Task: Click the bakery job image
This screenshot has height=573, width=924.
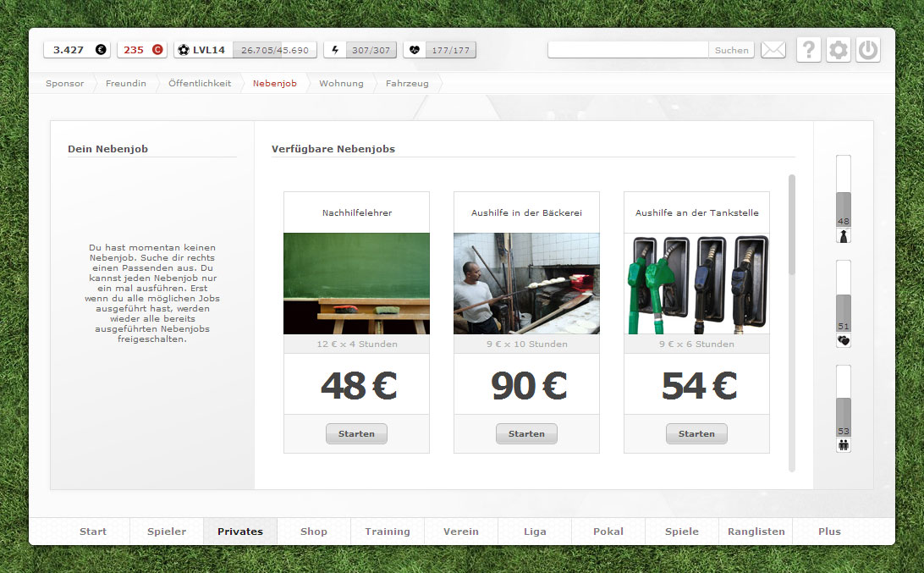Action: (x=526, y=284)
